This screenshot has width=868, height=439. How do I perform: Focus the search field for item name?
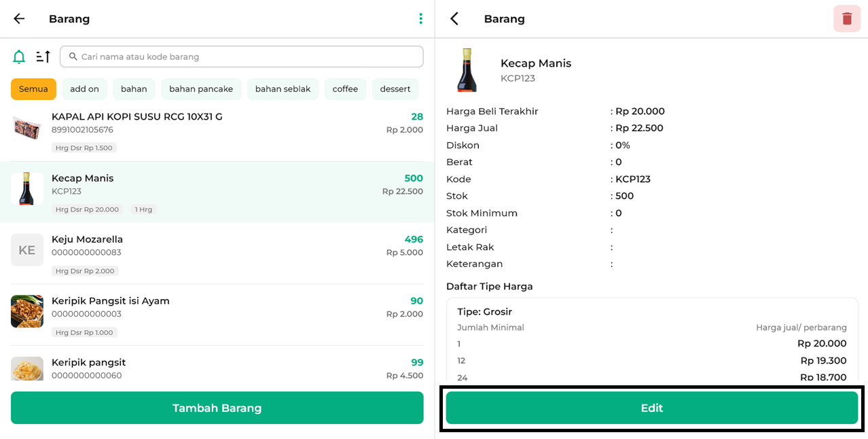(242, 57)
